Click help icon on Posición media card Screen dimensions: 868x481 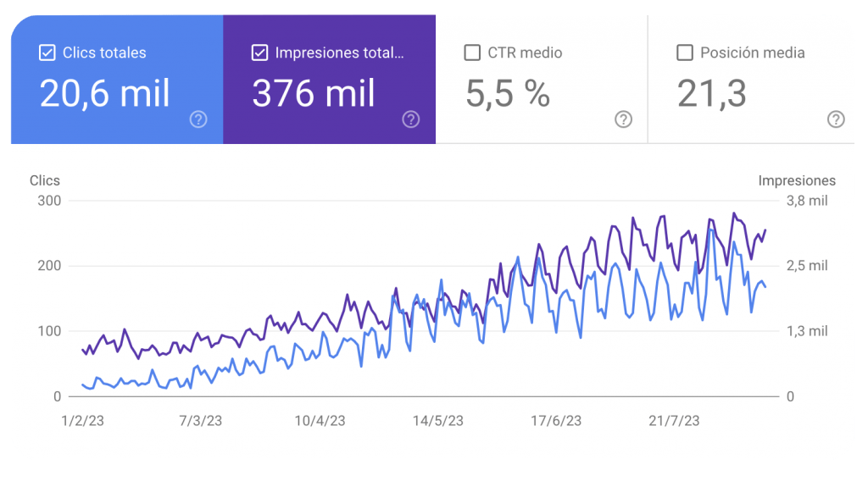point(836,119)
